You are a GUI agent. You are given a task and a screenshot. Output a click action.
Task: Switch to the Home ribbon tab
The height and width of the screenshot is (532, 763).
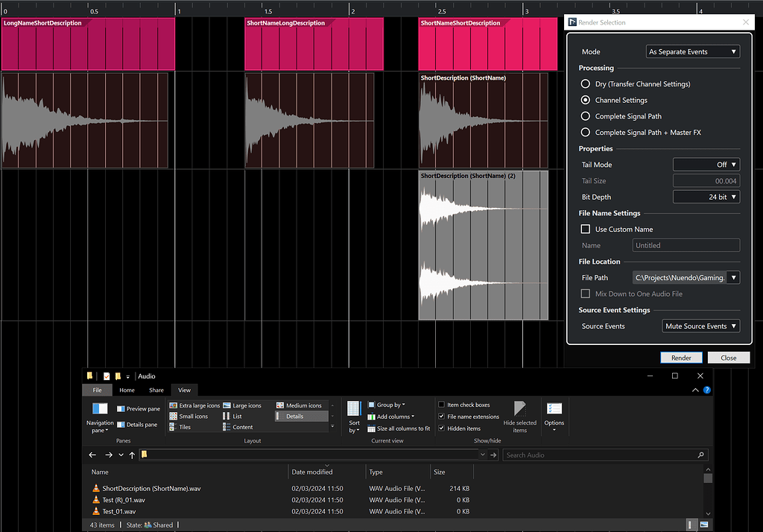(127, 390)
